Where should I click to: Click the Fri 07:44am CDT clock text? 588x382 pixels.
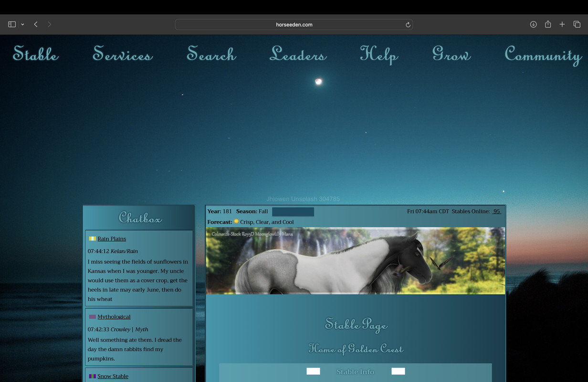[428, 212]
